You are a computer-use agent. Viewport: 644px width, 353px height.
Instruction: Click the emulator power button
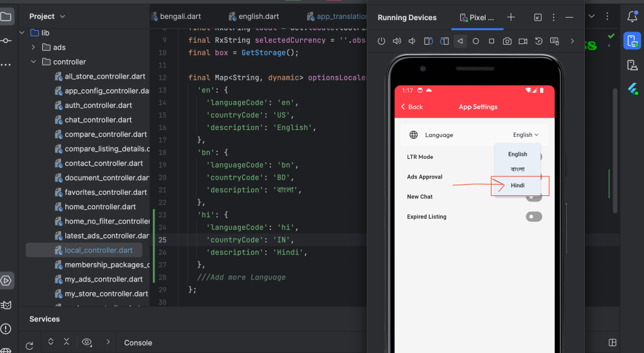coord(382,41)
